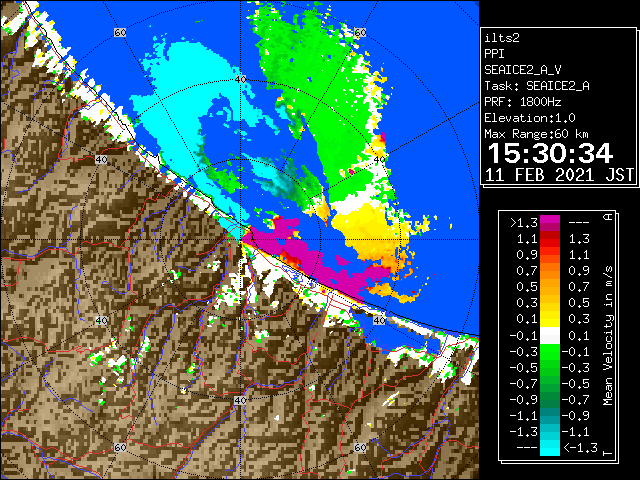Select the product name "SEAICE2_A_V"
Viewport: 640px width, 480px height.
(x=523, y=70)
